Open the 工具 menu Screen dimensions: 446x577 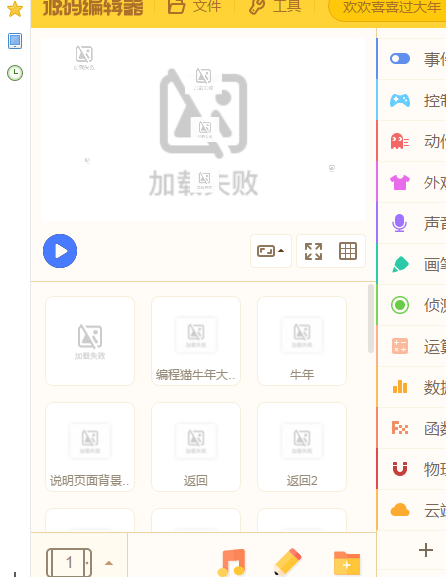pyautogui.click(x=275, y=6)
